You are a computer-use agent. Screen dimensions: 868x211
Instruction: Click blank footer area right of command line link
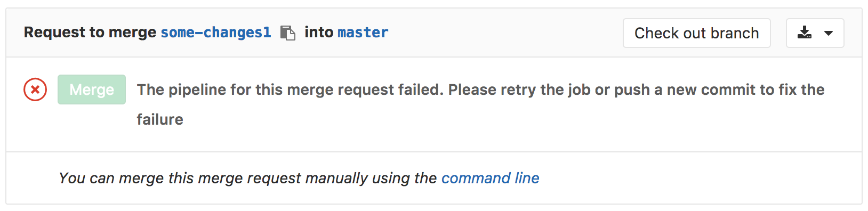click(698, 178)
